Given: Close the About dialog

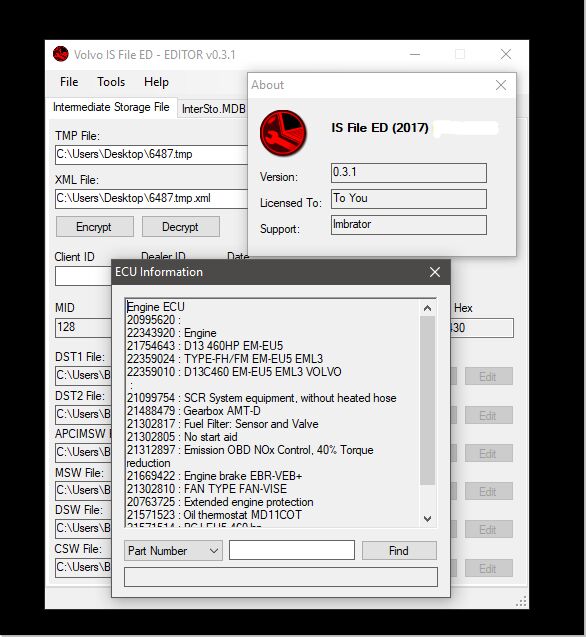Looking at the screenshot, I should pos(501,85).
